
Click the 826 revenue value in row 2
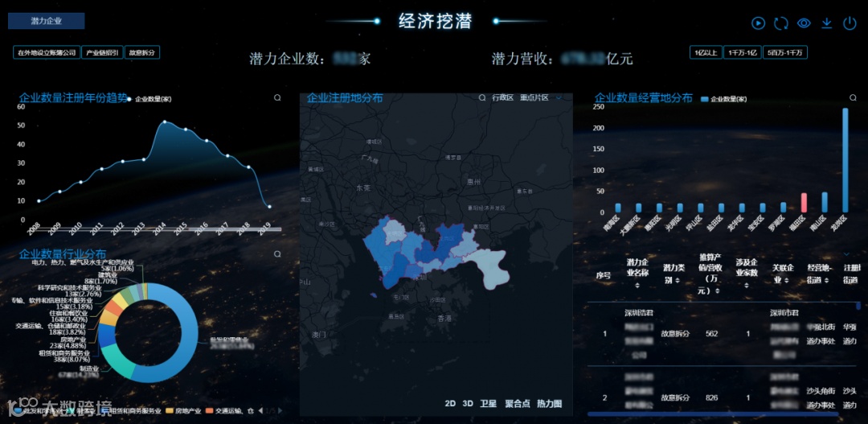tap(712, 397)
